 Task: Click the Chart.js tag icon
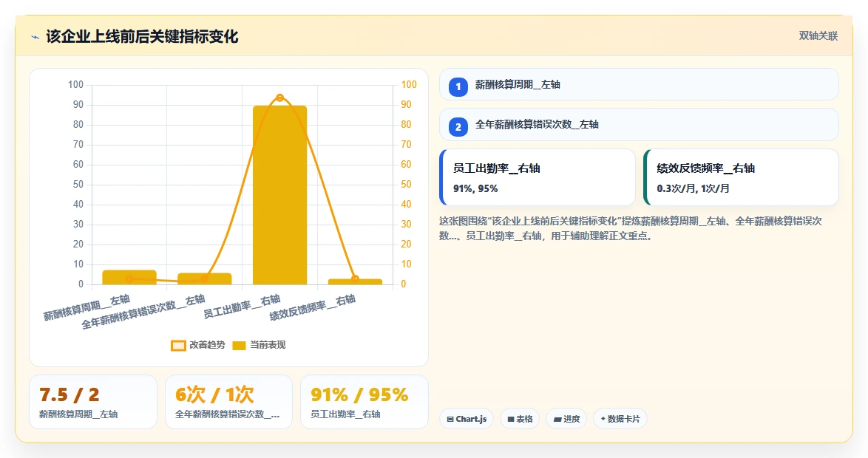point(450,420)
